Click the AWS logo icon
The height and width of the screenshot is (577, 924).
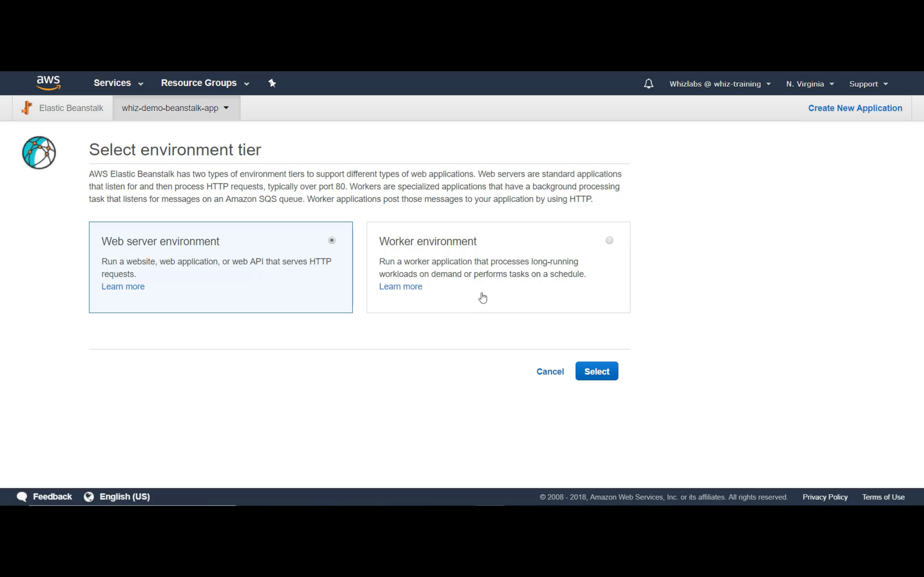pos(48,83)
